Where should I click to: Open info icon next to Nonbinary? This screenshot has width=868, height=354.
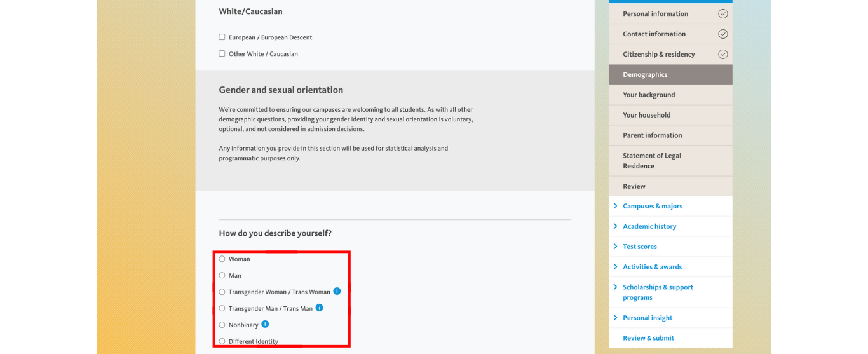[x=265, y=324]
